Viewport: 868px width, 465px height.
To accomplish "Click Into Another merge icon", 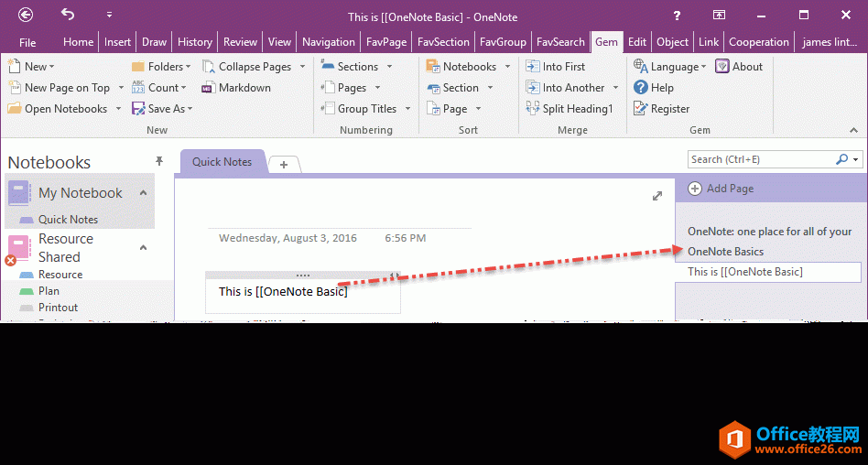I will (x=533, y=88).
